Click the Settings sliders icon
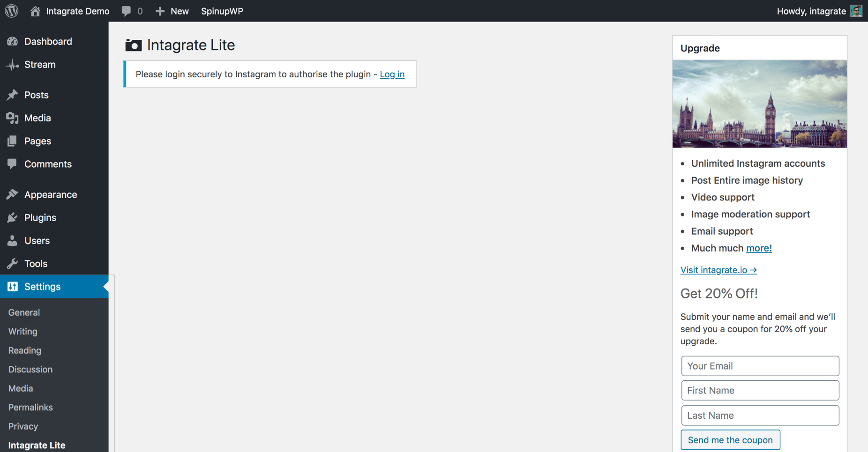868x452 pixels. (13, 287)
